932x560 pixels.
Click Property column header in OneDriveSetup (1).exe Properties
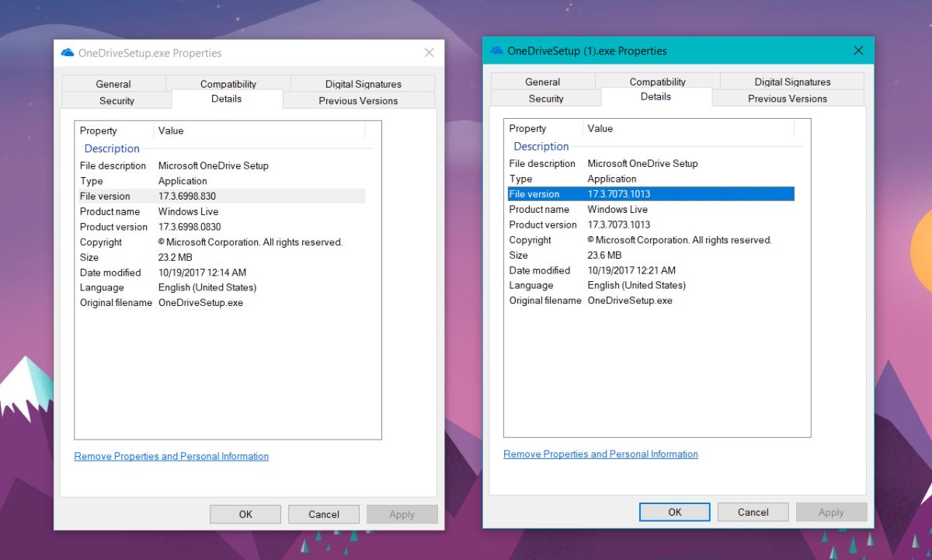(544, 128)
